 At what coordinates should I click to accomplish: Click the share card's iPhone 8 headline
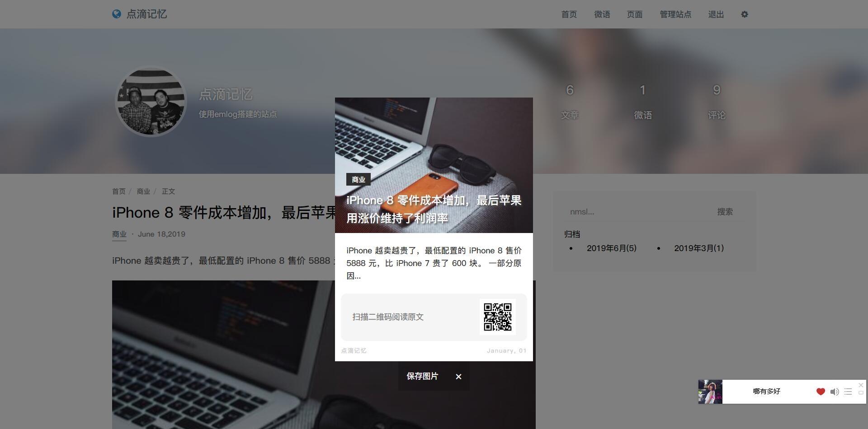pyautogui.click(x=434, y=209)
